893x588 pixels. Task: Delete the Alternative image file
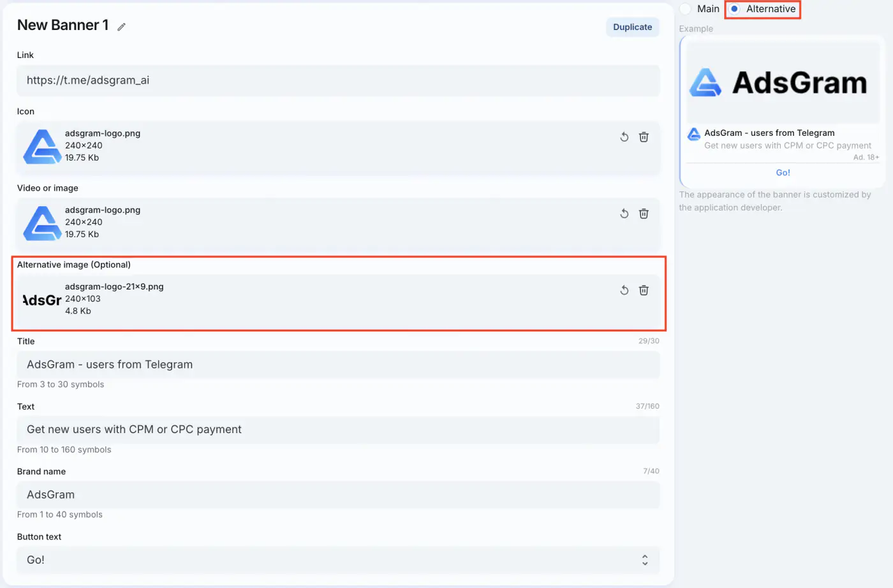pos(644,290)
